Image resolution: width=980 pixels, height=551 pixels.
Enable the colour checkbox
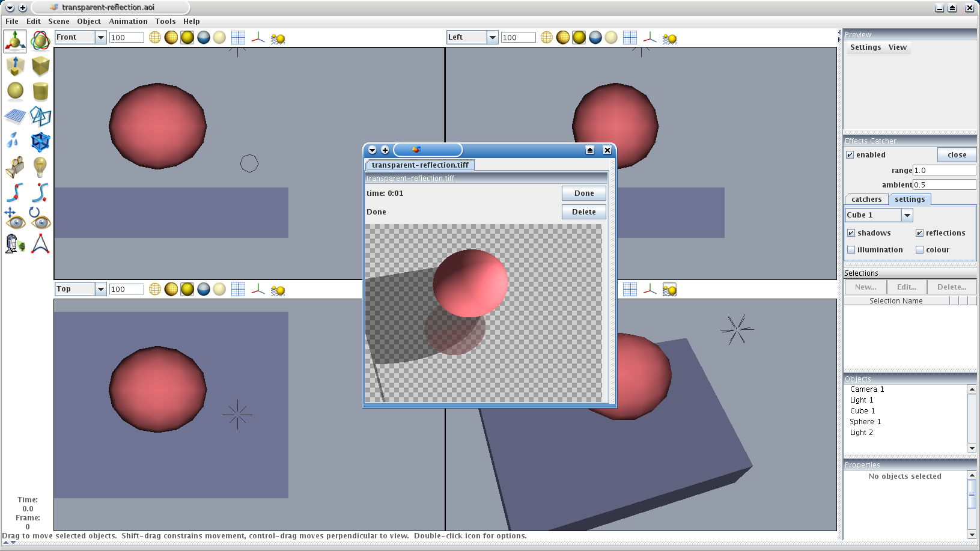tap(919, 250)
